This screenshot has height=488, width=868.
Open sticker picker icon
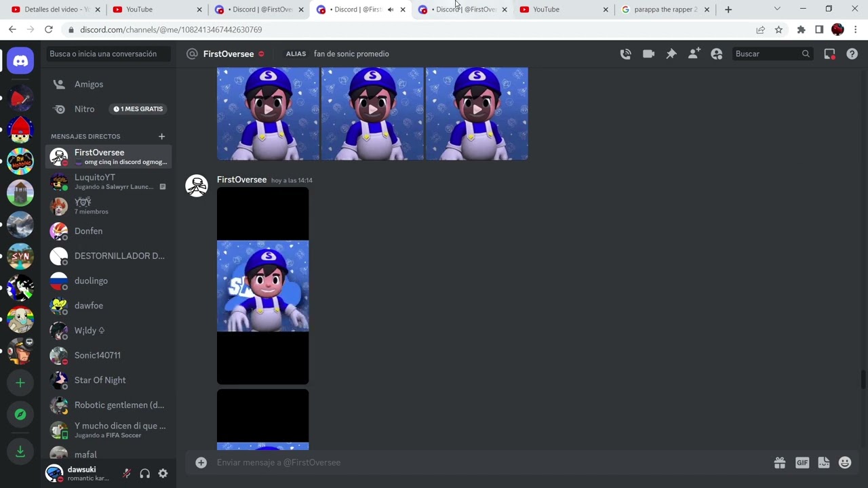click(824, 462)
